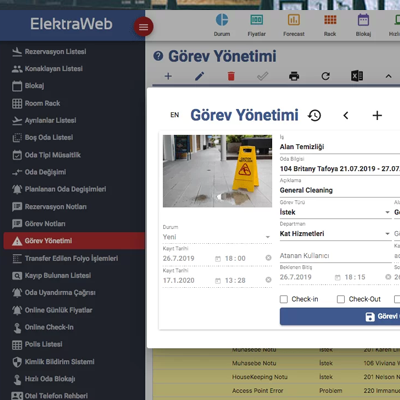Click the ElektraWeb logo
This screenshot has height=400, width=400.
coord(71,24)
